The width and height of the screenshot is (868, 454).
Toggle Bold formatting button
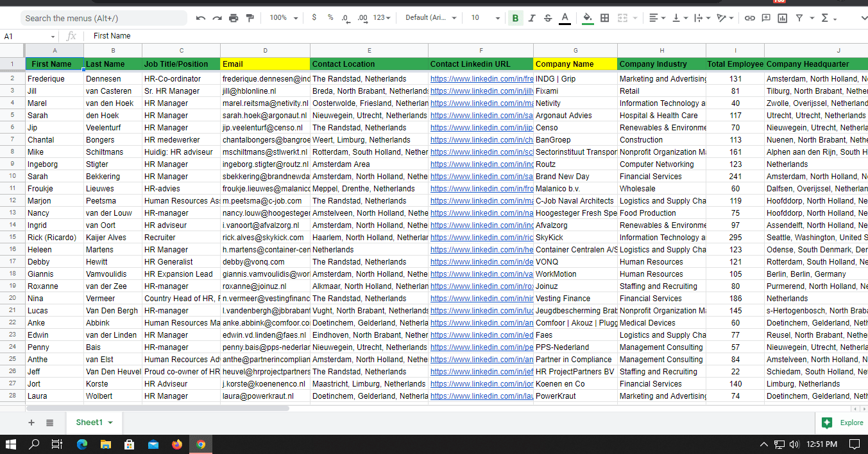(515, 18)
